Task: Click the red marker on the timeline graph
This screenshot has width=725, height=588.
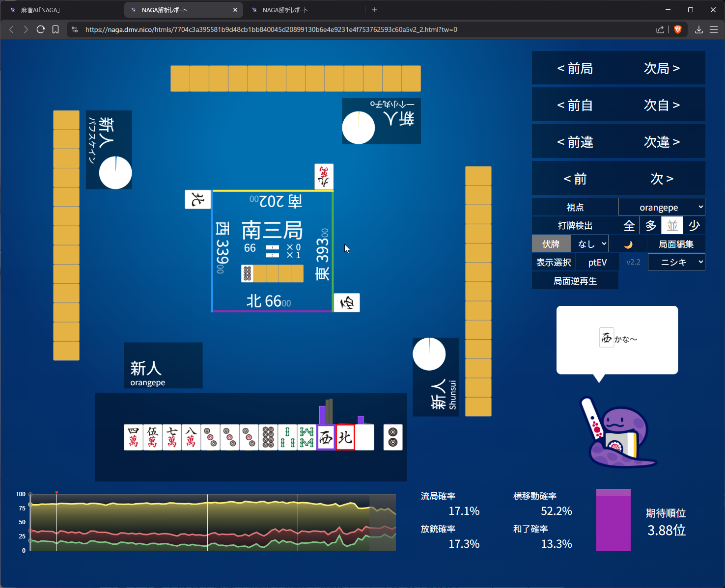Action: coord(56,493)
